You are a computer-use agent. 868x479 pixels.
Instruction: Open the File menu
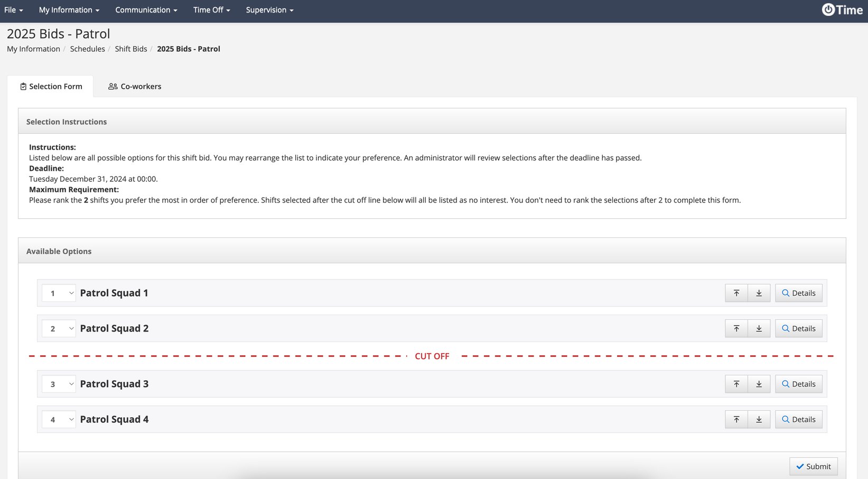pyautogui.click(x=13, y=10)
